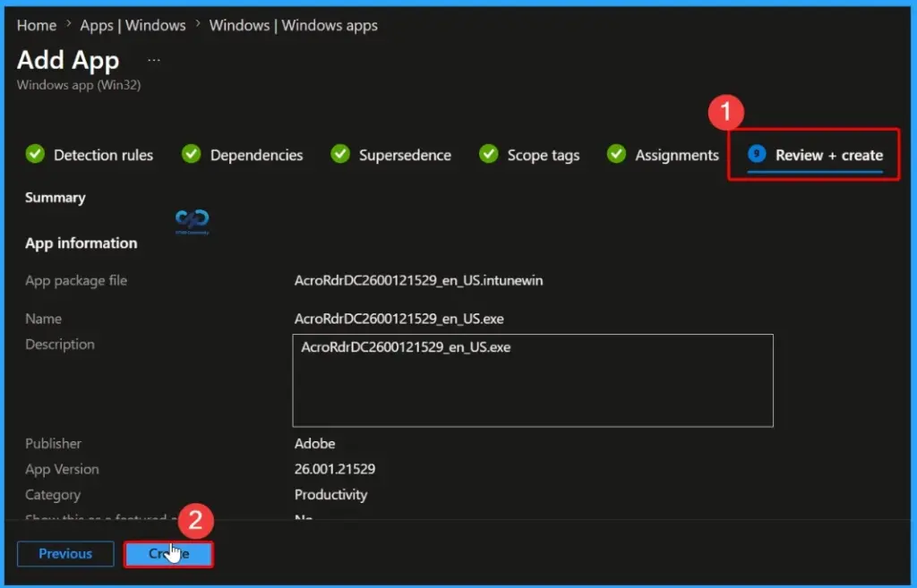This screenshot has height=588, width=917.
Task: Click the Summary heading
Action: pyautogui.click(x=55, y=198)
